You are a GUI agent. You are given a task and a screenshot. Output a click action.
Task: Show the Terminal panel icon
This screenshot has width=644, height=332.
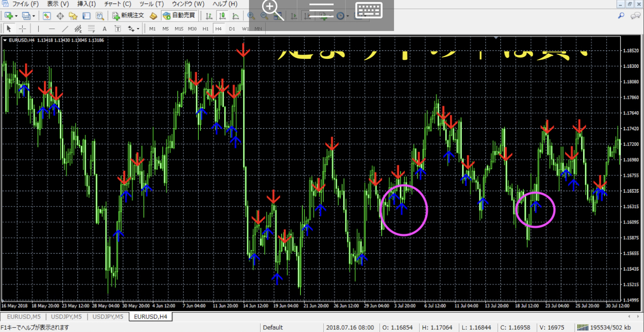tap(86, 16)
